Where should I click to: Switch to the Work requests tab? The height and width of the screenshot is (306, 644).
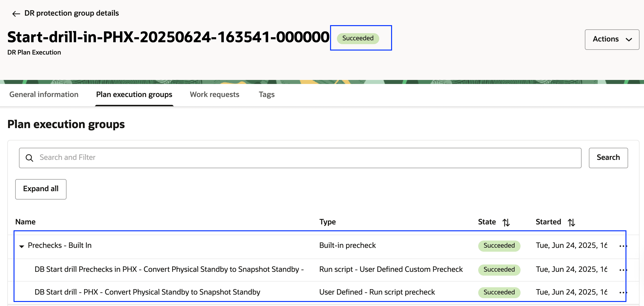tap(214, 94)
